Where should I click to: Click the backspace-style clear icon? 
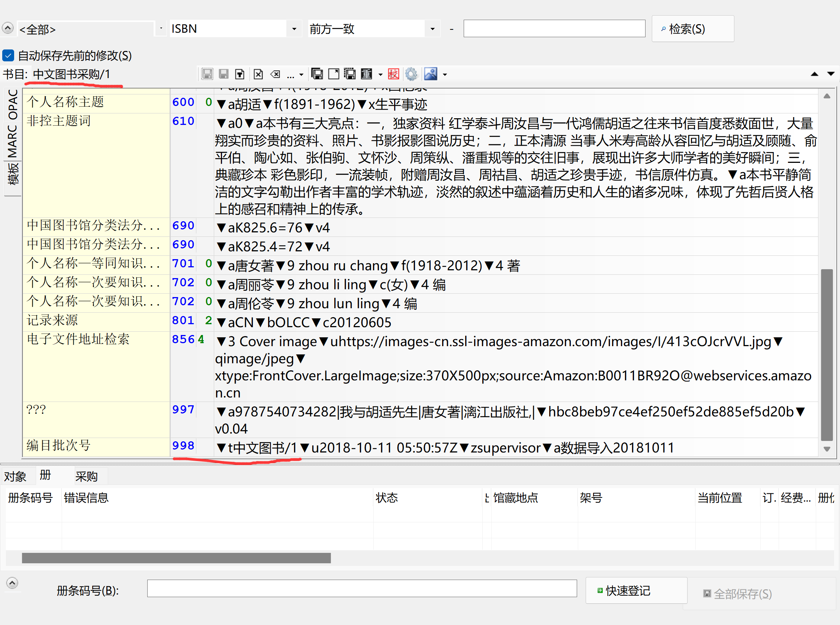(x=275, y=74)
